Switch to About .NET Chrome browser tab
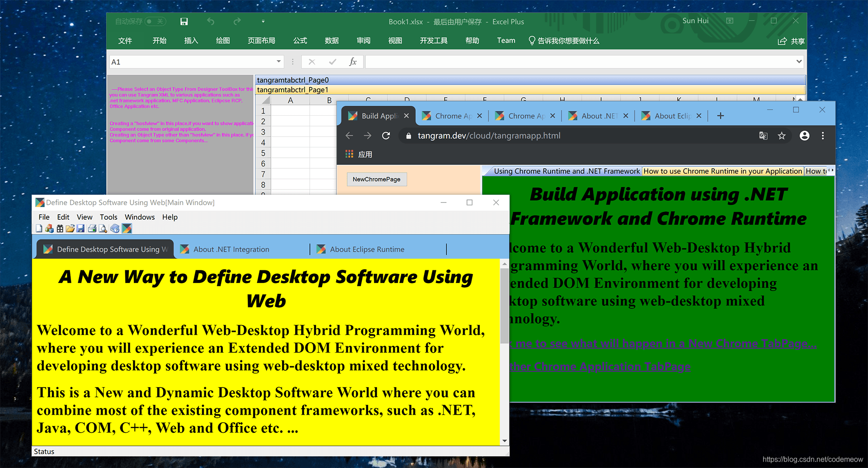 click(598, 116)
